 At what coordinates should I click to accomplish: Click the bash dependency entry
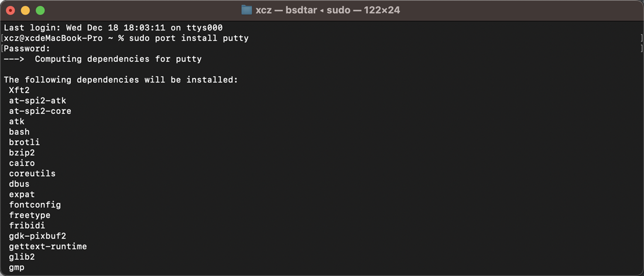pyautogui.click(x=19, y=132)
